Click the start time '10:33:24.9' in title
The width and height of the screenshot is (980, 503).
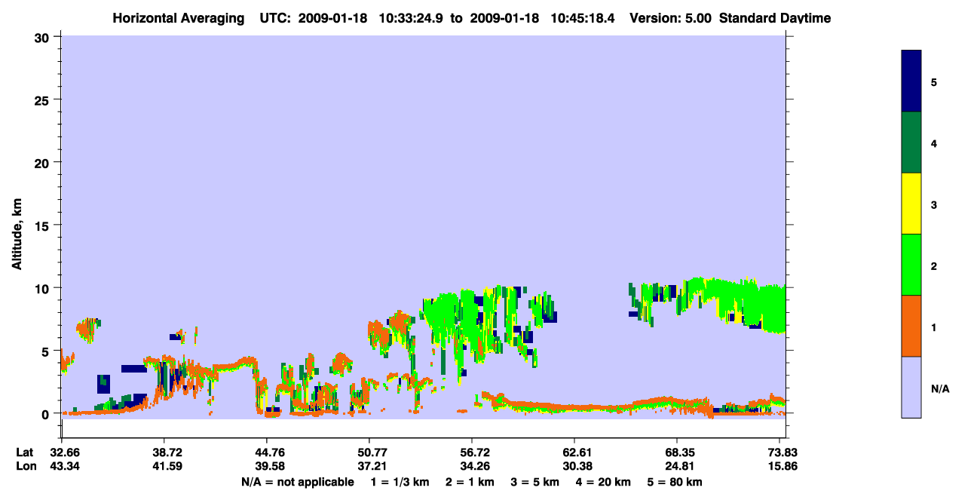click(412, 18)
